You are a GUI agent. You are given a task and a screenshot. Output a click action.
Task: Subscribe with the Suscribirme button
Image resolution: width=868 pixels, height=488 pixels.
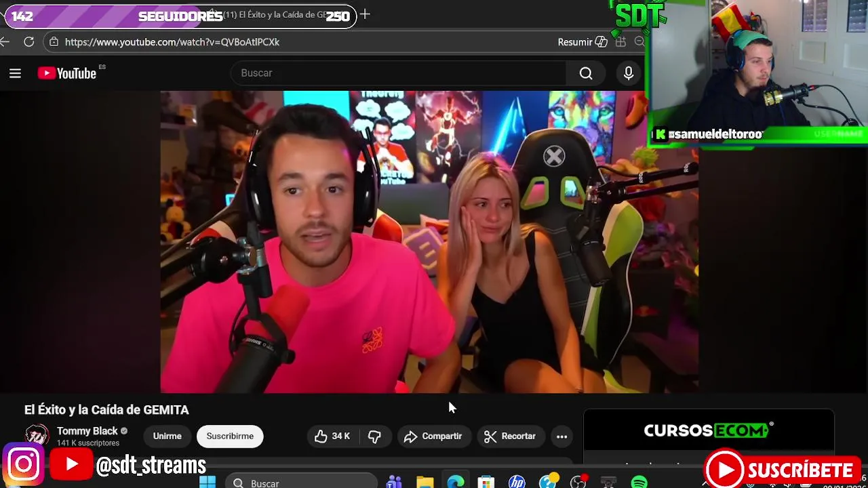pyautogui.click(x=230, y=436)
